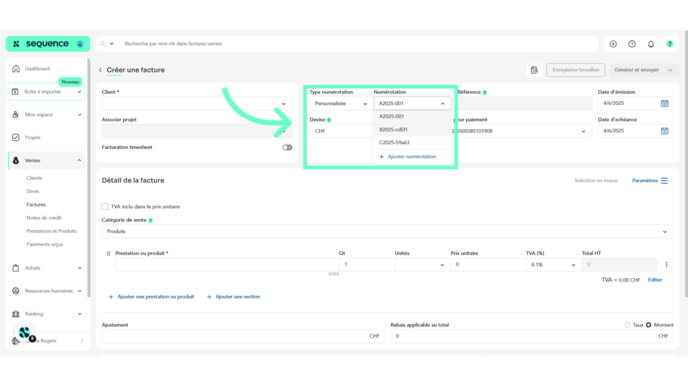Click the keyword search field
688x387 pixels.
pos(358,44)
